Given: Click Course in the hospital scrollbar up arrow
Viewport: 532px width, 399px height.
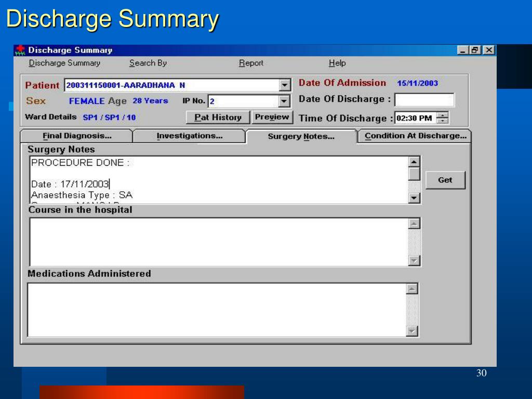Looking at the screenshot, I should click(414, 223).
